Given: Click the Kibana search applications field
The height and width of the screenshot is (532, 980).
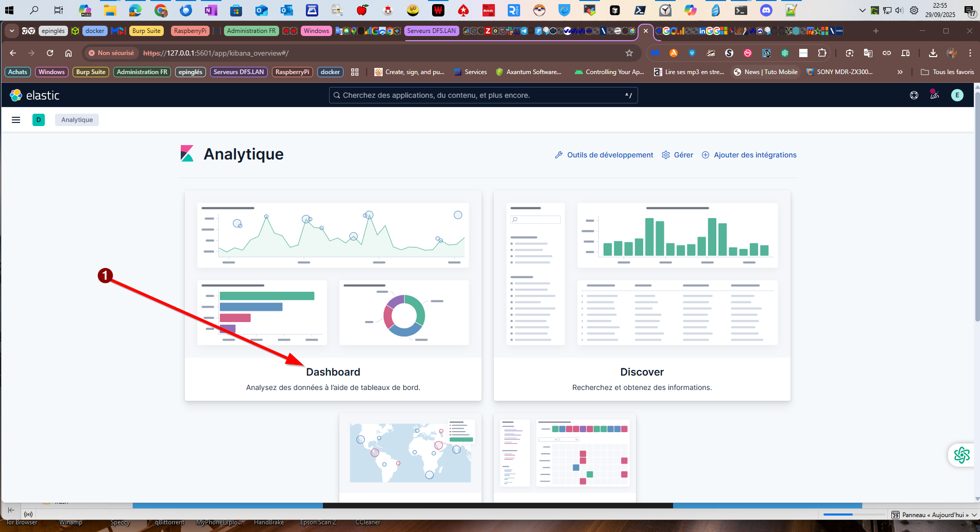Looking at the screenshot, I should (x=483, y=95).
